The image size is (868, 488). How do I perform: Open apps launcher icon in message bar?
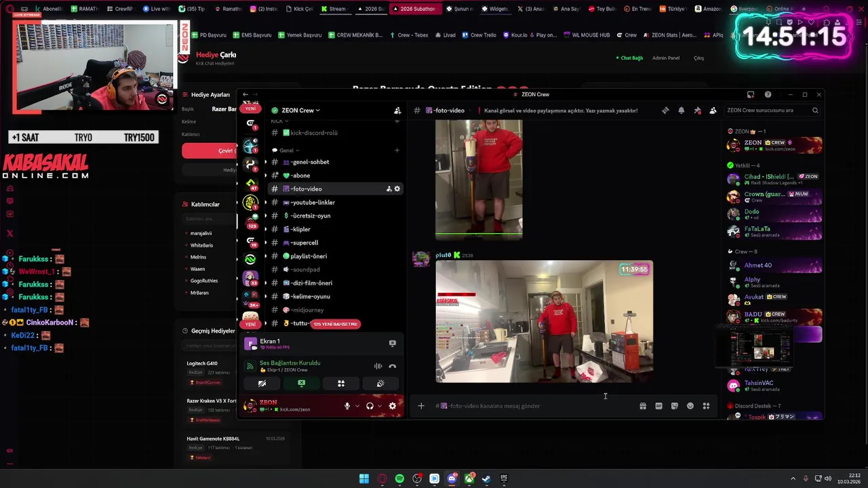pos(706,406)
